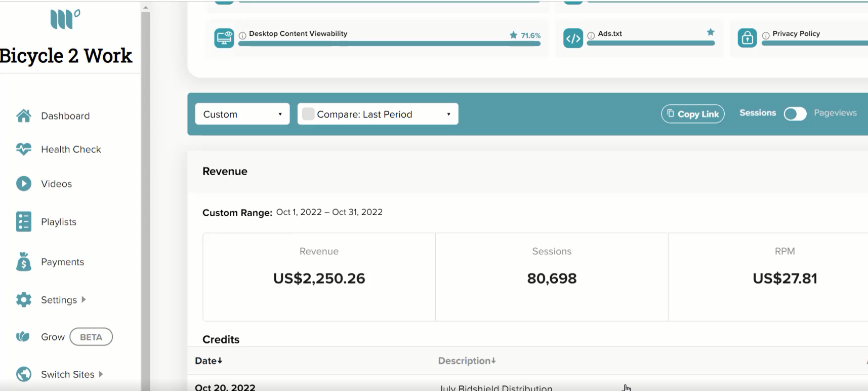Click the info icon beside Privacy Policy
This screenshot has height=391, width=868.
[766, 35]
